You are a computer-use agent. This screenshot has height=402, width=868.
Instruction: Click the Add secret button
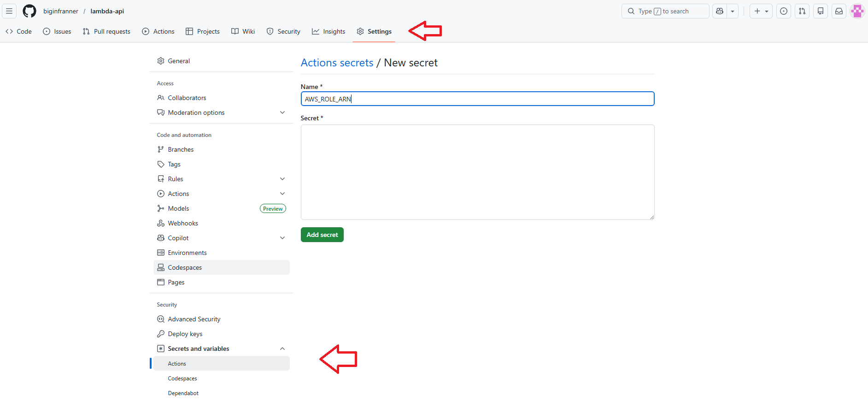click(322, 235)
